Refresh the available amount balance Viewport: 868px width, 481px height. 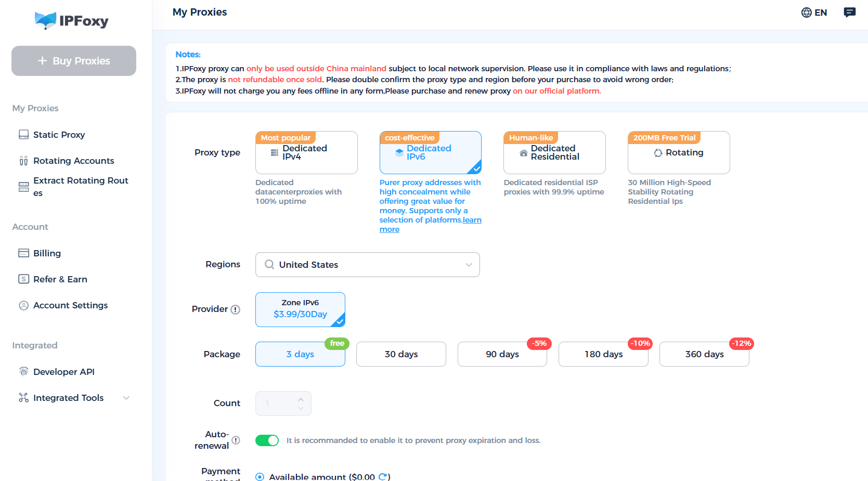point(383,477)
